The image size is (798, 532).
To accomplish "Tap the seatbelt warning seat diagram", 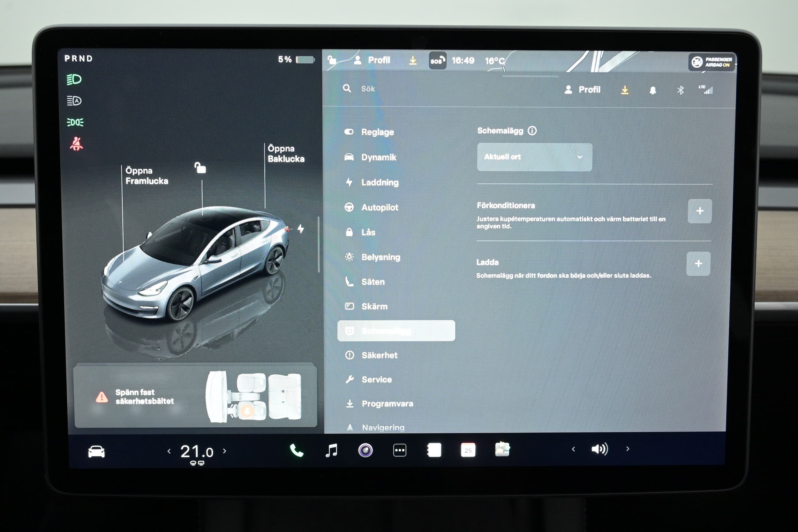I will (253, 397).
